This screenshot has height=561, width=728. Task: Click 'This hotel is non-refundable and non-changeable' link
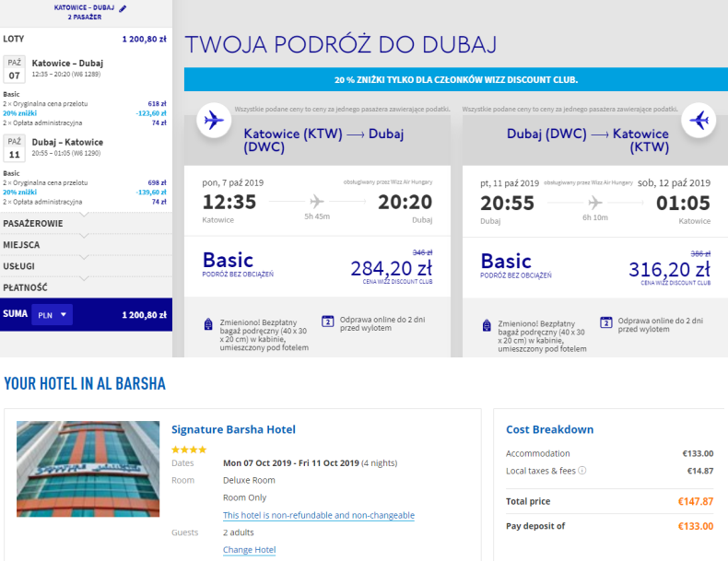319,515
